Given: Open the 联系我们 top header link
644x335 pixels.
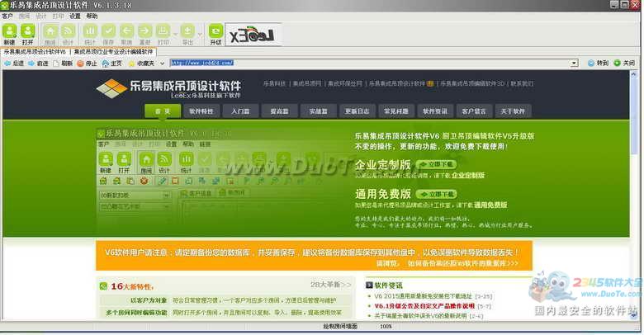Looking at the screenshot, I should click(522, 83).
